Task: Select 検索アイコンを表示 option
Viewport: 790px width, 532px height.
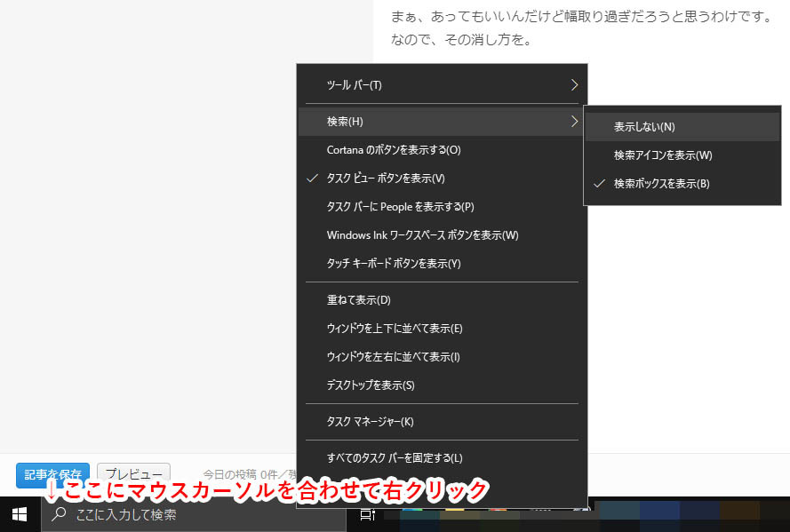Action: (x=682, y=155)
